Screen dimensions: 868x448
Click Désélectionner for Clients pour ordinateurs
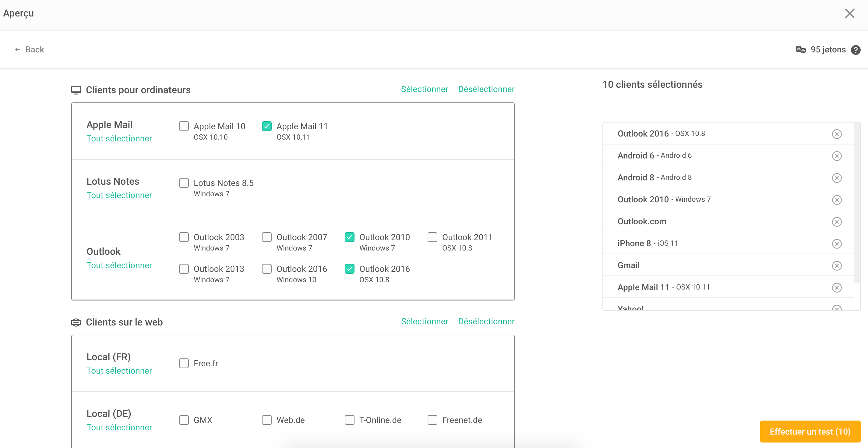click(x=486, y=89)
